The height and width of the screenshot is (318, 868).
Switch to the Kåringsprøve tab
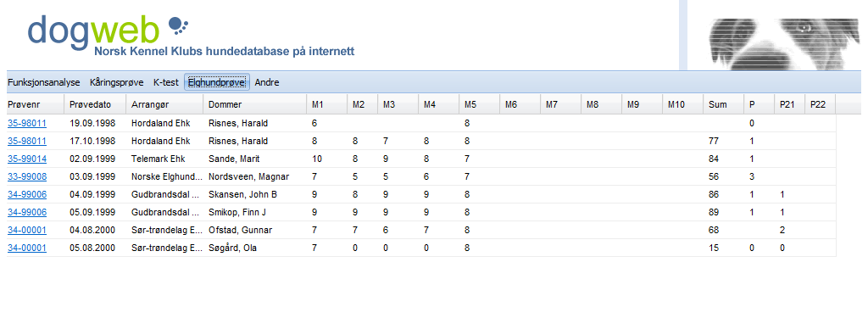pos(117,82)
